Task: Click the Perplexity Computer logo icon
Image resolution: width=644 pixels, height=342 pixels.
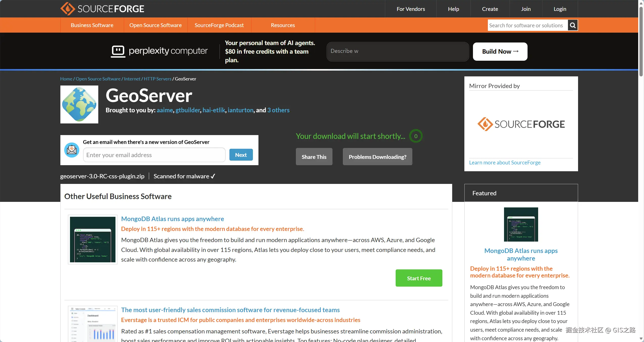Action: pos(118,51)
